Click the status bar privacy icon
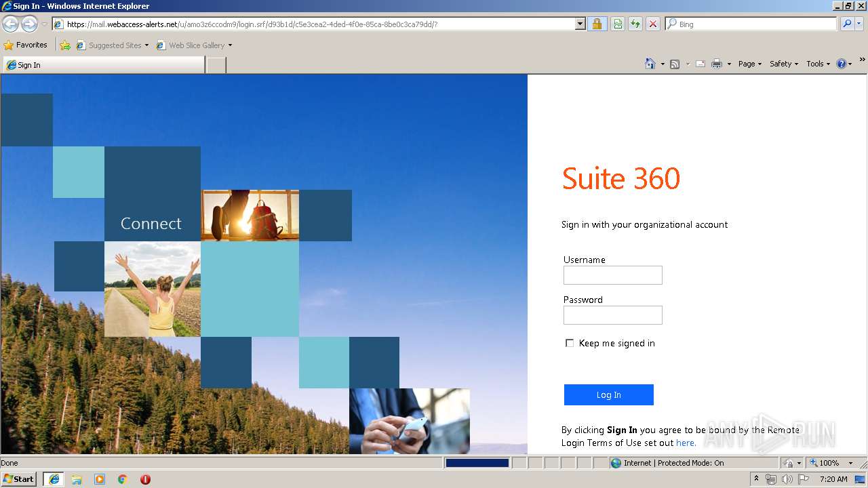The image size is (868, 488). point(789,463)
